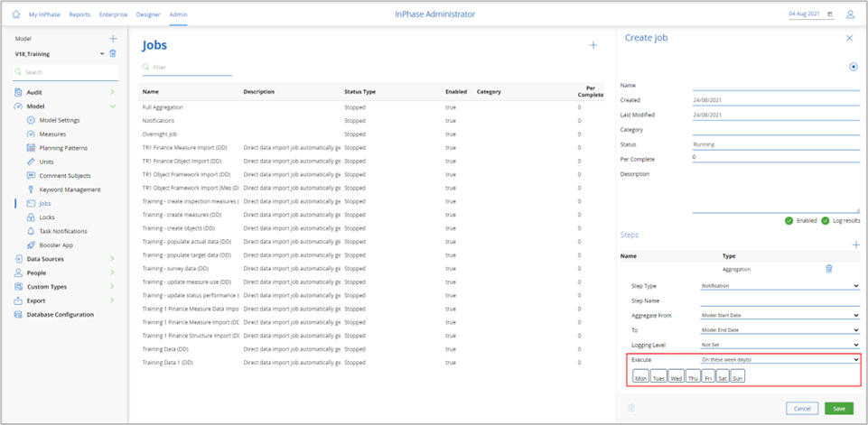The width and height of the screenshot is (868, 425).
Task: Expand the Audit section chevron
Action: pos(112,92)
